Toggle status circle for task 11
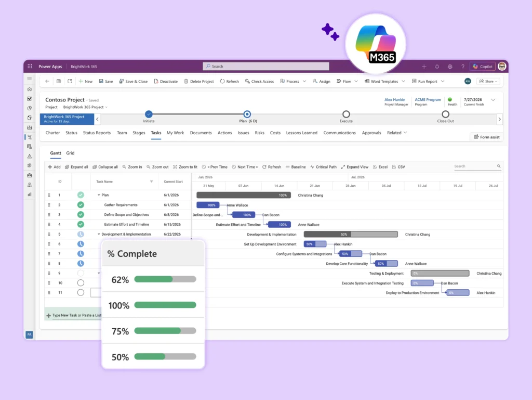Image resolution: width=532 pixels, height=400 pixels. pos(81,292)
